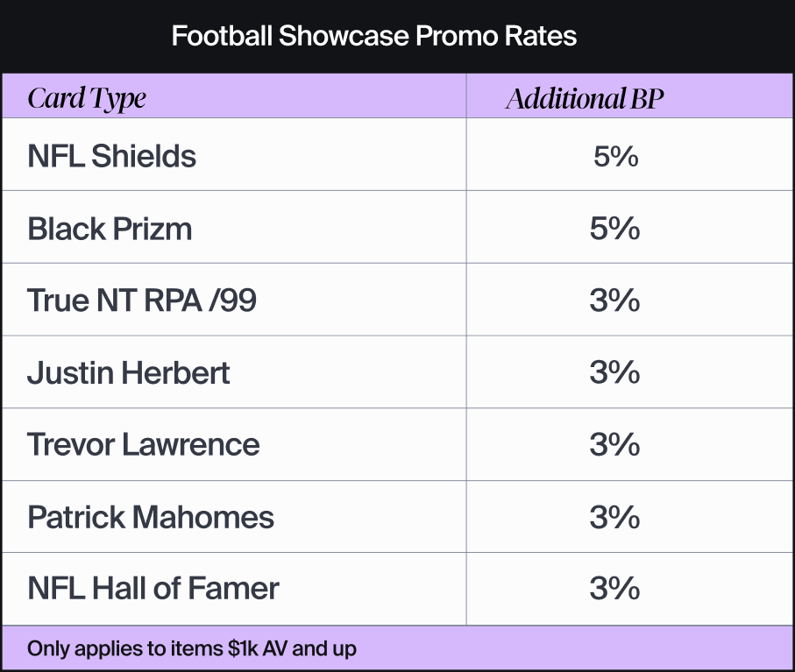This screenshot has height=672, width=795.
Task: Click the 5% rate for Black Prizm
Action: point(615,230)
